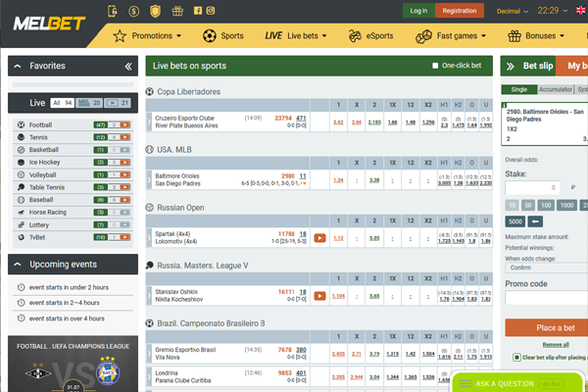The image size is (588, 392).
Task: Watch Spartak vs Lokomotiv live stream
Action: click(319, 238)
